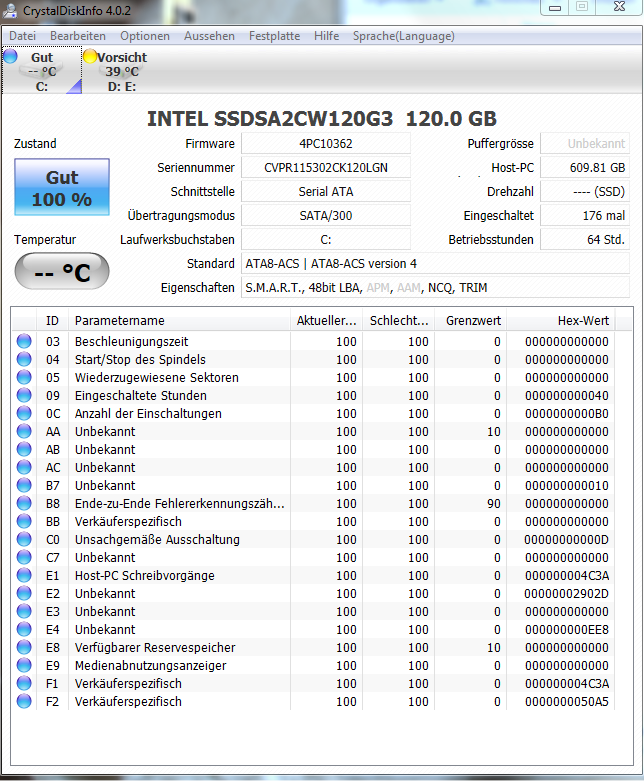Image resolution: width=644 pixels, height=781 pixels.
Task: Click the status orb for row C7
Action: point(24,557)
